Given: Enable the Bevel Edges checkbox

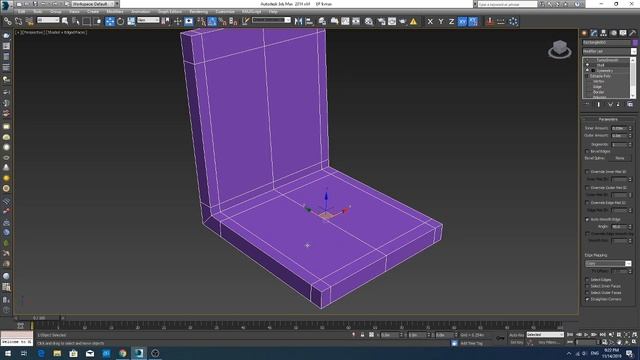Looking at the screenshot, I should click(587, 151).
